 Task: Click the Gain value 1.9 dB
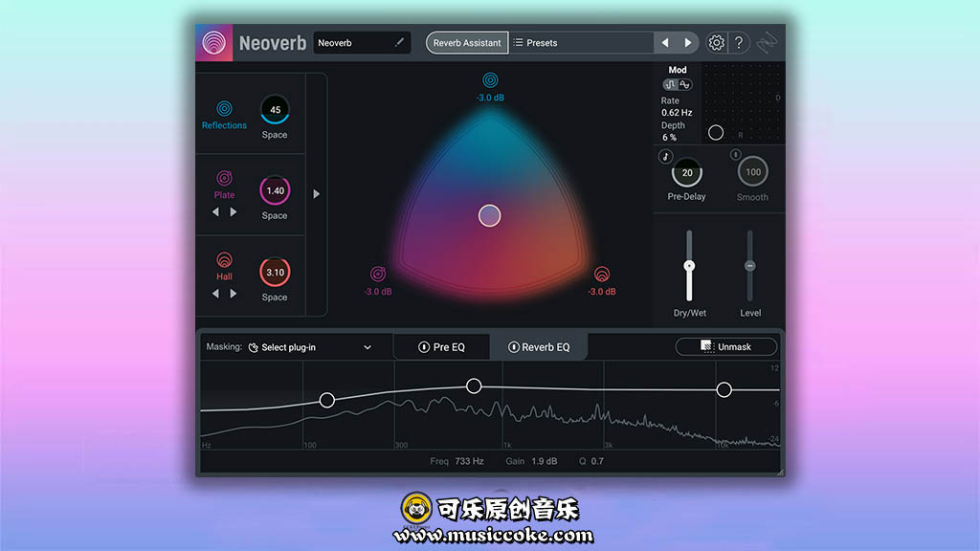tap(545, 461)
